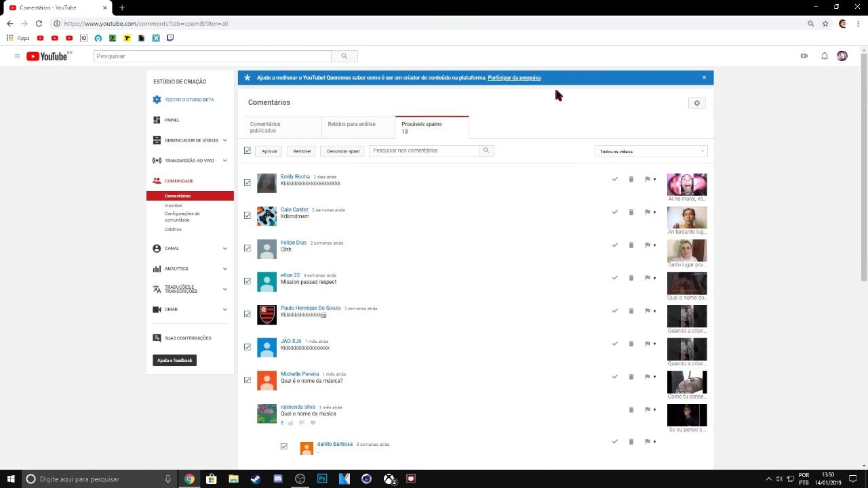The width and height of the screenshot is (868, 488).
Task: Open the hamburger guide menu
Action: pos(17,56)
